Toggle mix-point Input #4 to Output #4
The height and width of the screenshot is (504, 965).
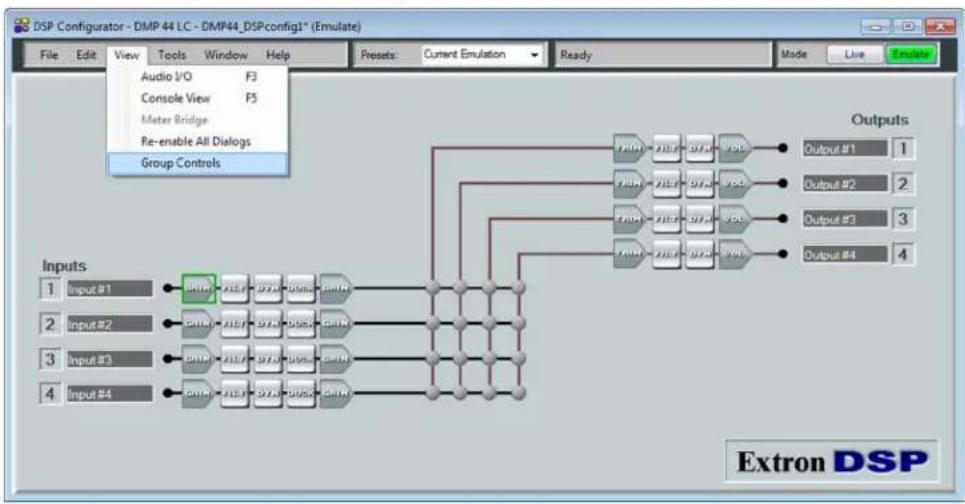pyautogui.click(x=519, y=393)
